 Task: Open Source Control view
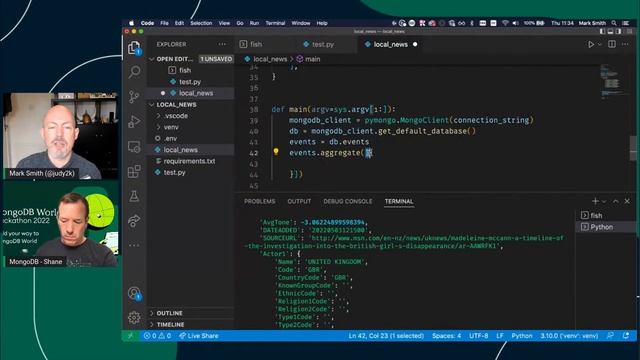(x=134, y=97)
